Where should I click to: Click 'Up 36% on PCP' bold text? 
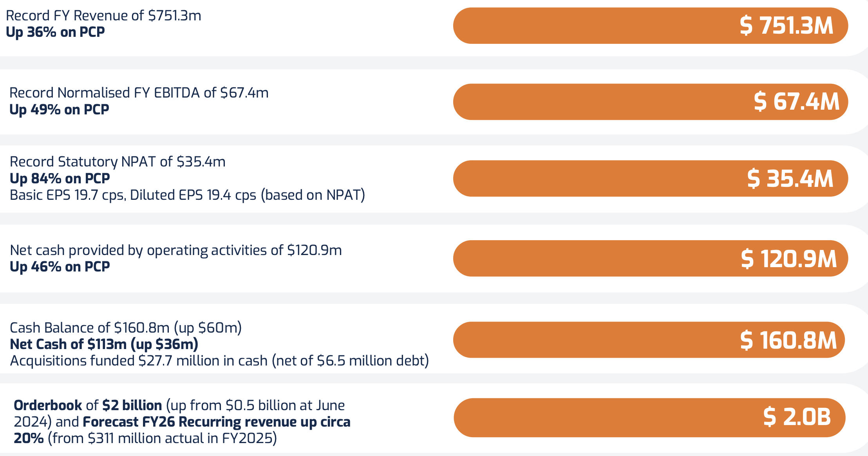pos(55,32)
